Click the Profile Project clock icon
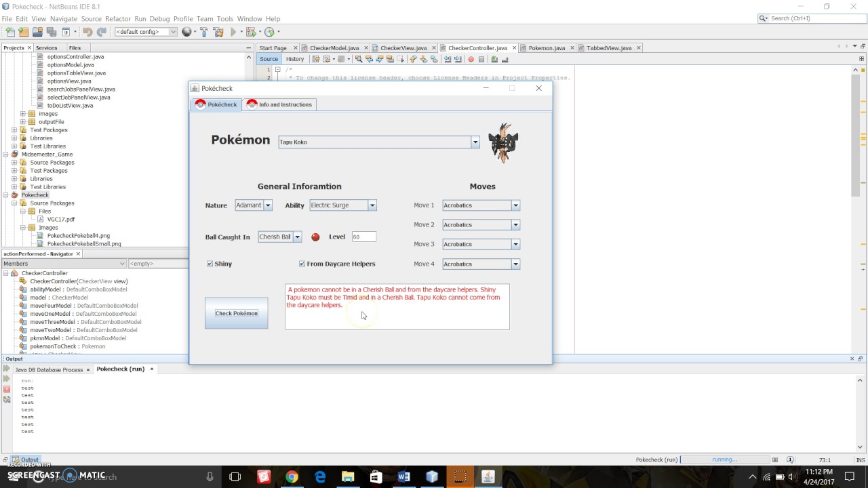Viewport: 868px width, 488px height. 270,32
